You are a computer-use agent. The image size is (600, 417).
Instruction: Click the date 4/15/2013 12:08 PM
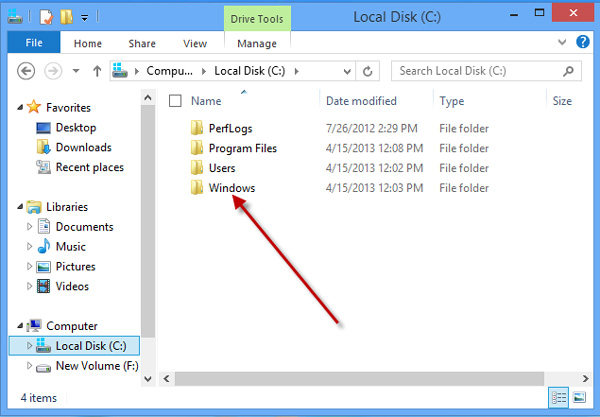click(374, 148)
